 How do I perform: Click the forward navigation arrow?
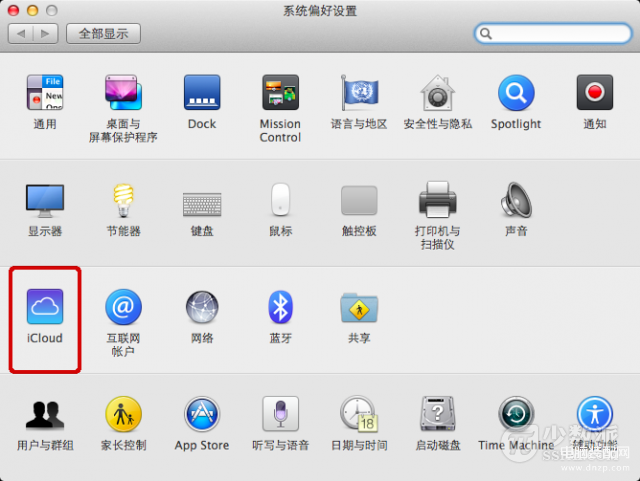tap(46, 33)
